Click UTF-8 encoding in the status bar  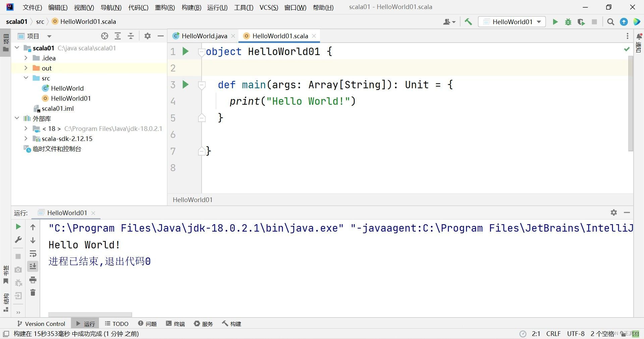click(576, 334)
